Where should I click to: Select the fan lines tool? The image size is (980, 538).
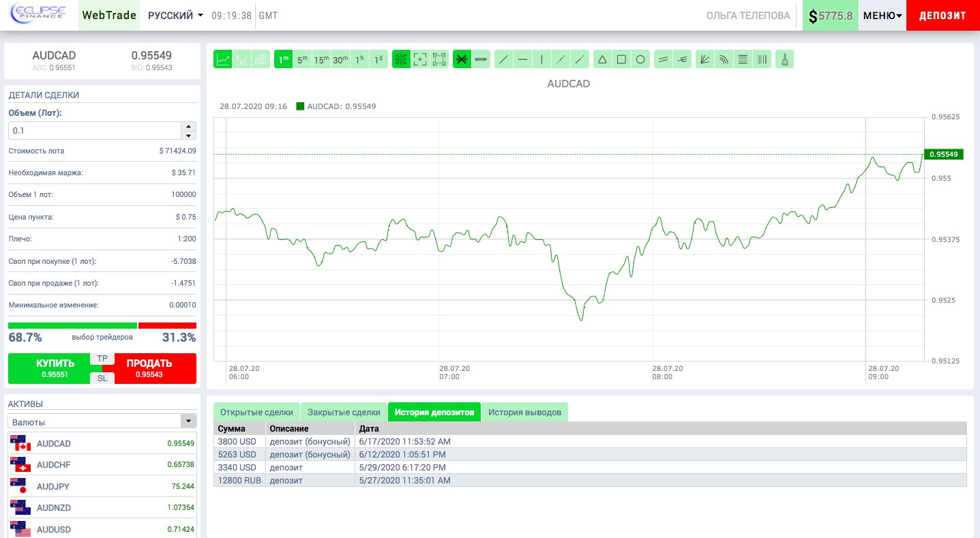tap(705, 59)
